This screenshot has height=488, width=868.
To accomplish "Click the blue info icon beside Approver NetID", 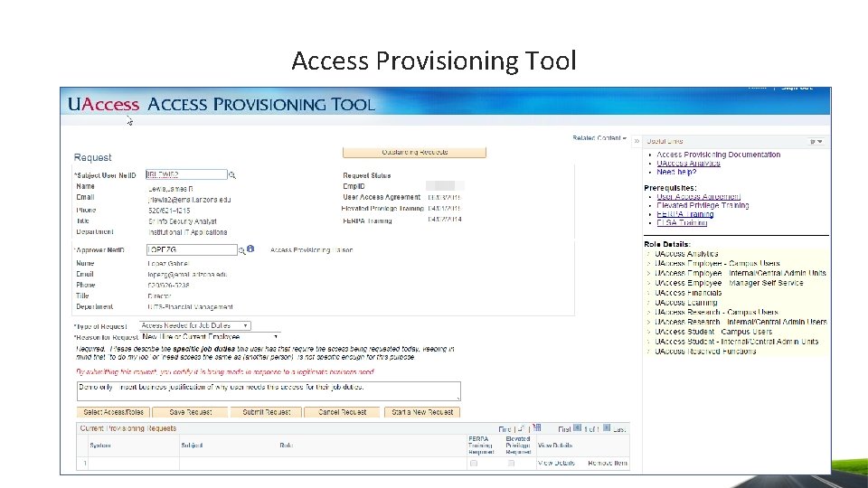I will point(250,249).
